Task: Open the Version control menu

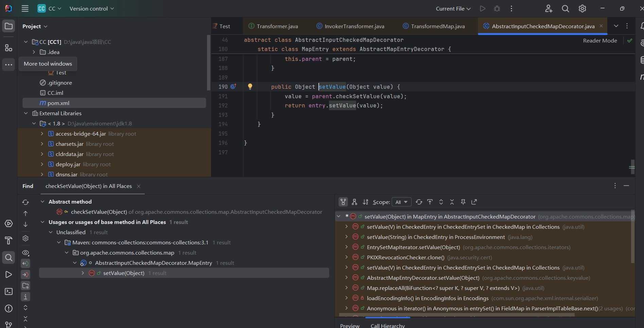Action: pos(91,8)
